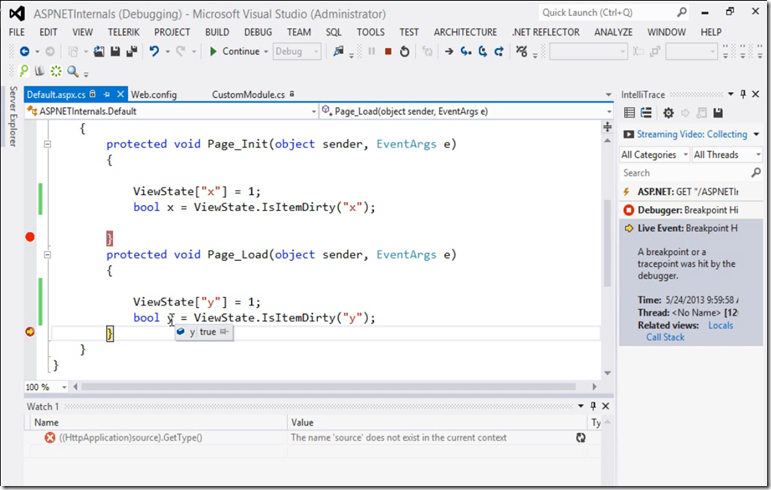Stop debugging with the red square icon
This screenshot has height=490, width=771.
(x=388, y=51)
